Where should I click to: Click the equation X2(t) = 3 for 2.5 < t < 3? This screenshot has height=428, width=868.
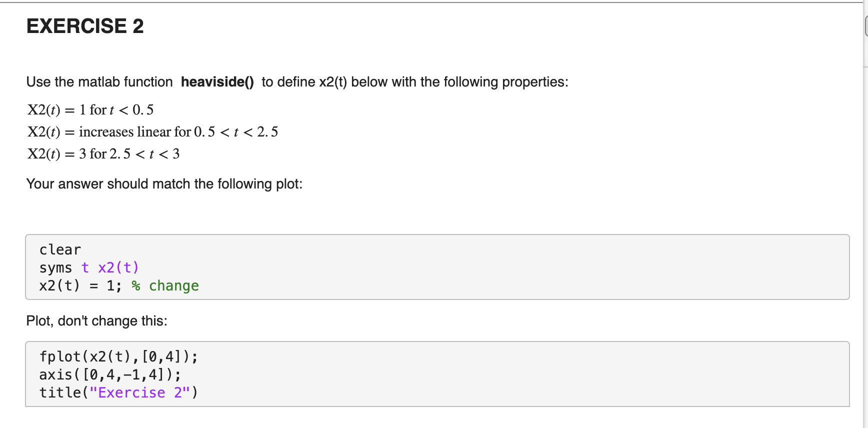pyautogui.click(x=103, y=154)
